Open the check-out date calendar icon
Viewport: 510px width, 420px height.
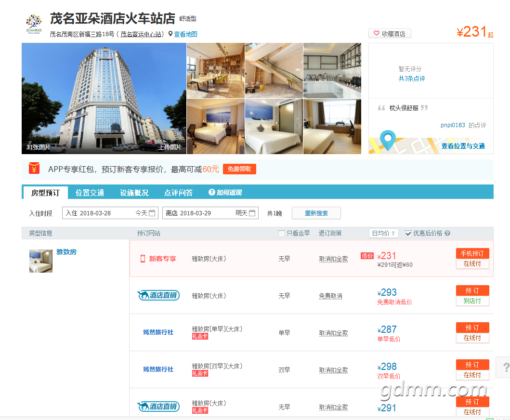point(252,213)
